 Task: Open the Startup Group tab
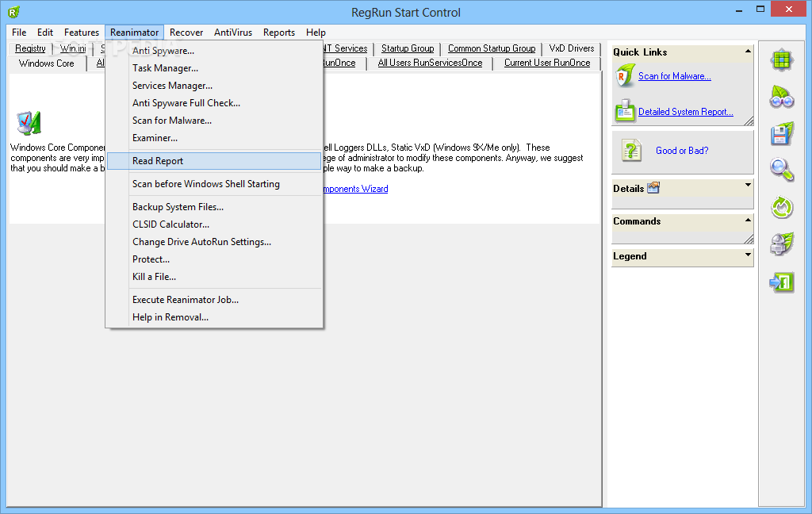pyautogui.click(x=408, y=48)
